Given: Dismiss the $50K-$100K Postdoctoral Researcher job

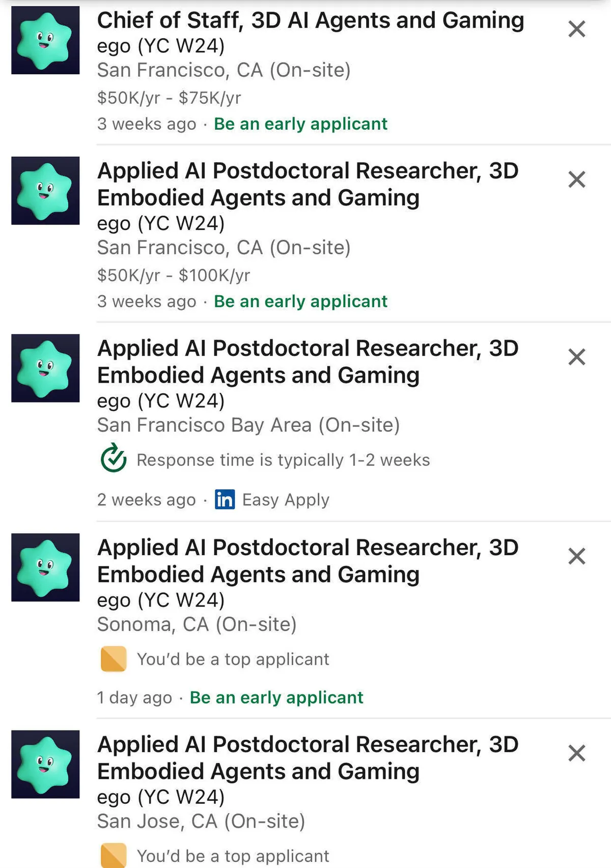Looking at the screenshot, I should click(576, 179).
